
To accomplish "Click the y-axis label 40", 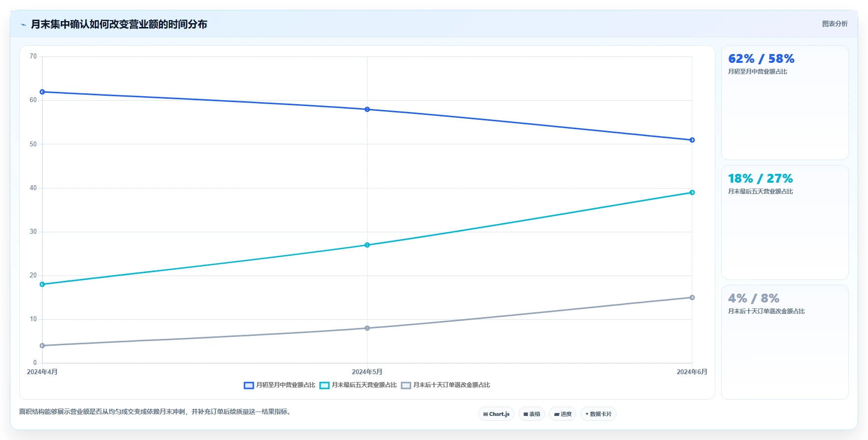I will pos(33,188).
